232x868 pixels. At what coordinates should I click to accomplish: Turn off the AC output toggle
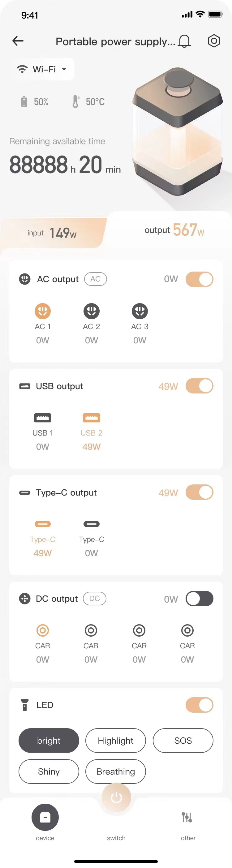coord(199,279)
